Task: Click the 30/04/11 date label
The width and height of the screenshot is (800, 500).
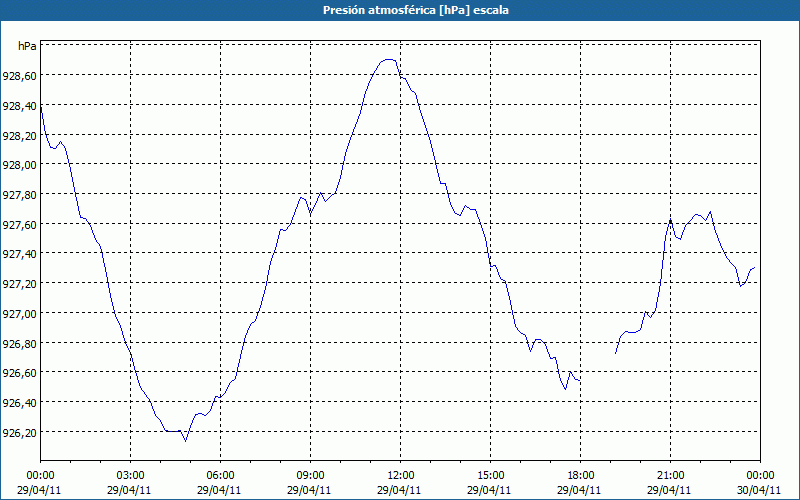Action: coord(760,490)
